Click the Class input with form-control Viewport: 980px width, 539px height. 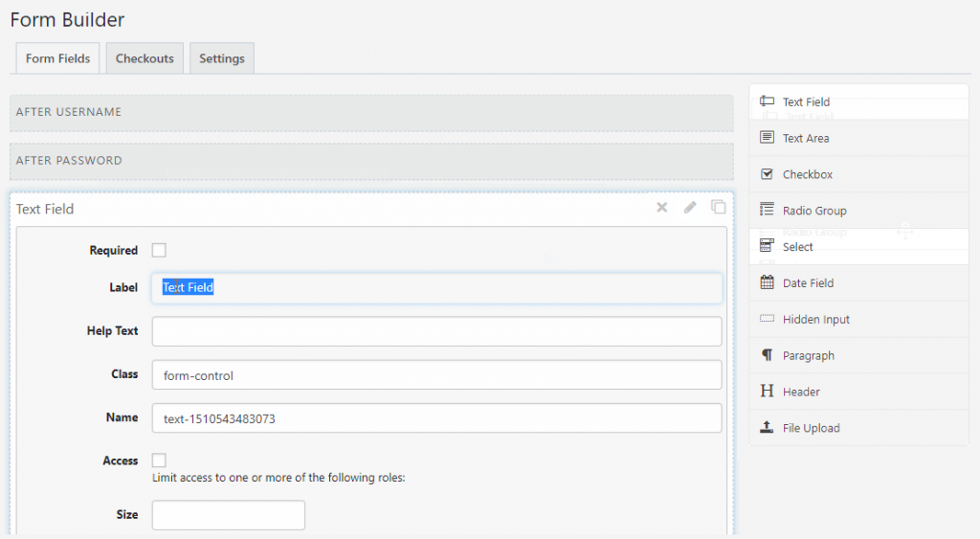point(436,374)
